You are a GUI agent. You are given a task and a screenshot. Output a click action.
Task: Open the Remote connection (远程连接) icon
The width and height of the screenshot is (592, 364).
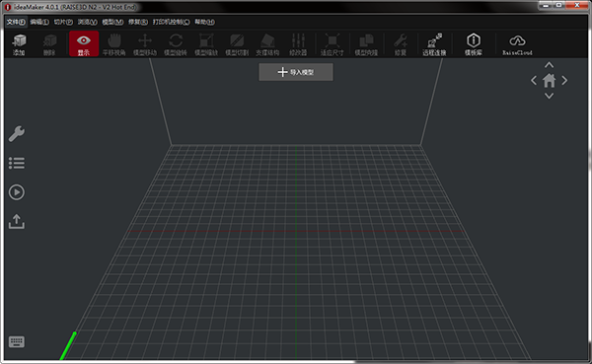point(434,44)
